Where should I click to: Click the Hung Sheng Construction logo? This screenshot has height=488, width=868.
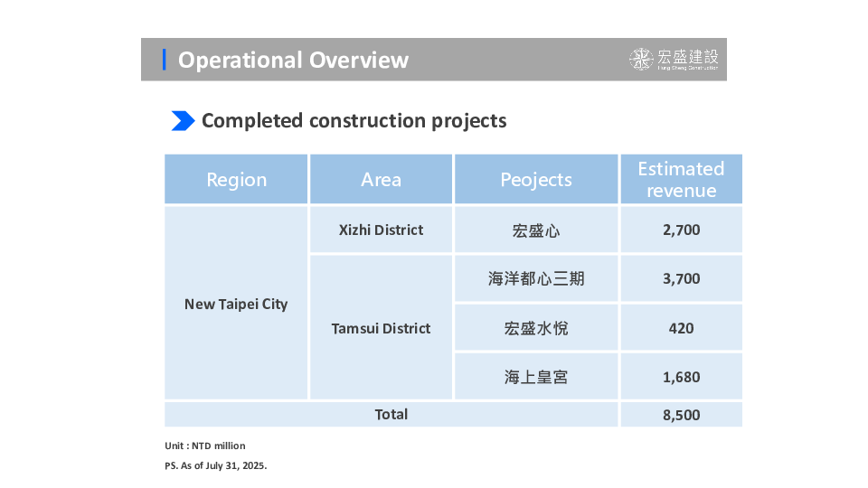[x=675, y=60]
